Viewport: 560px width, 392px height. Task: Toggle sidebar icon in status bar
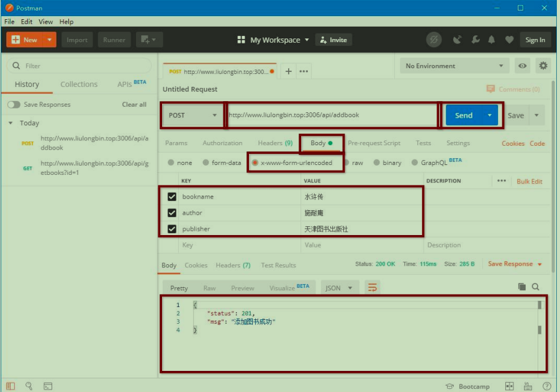pos(11,386)
